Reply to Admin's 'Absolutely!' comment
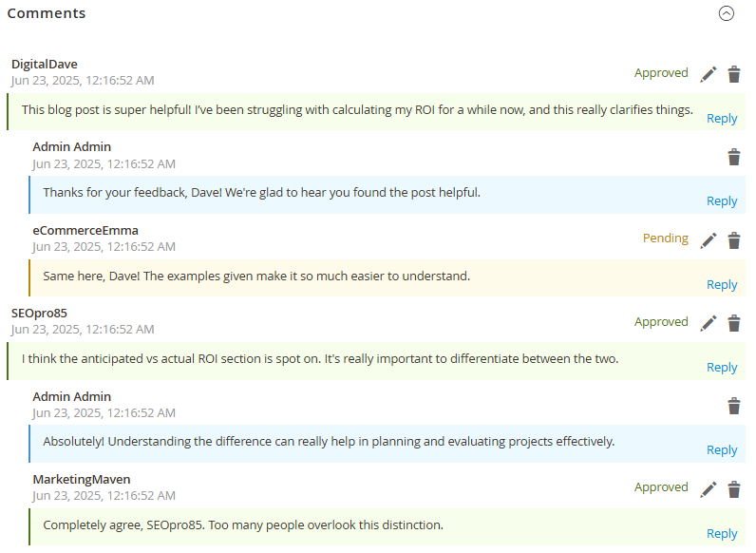Image resolution: width=756 pixels, height=553 pixels. [x=722, y=450]
